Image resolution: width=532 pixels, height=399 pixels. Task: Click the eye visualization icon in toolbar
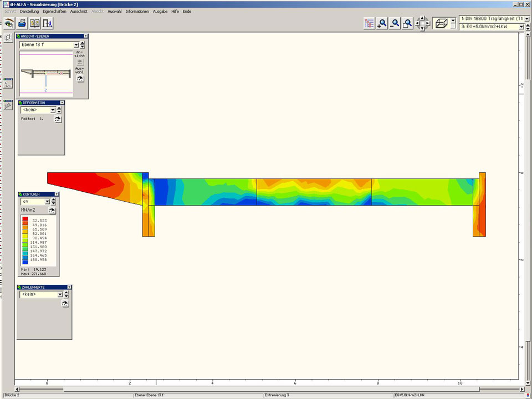[x=9, y=23]
